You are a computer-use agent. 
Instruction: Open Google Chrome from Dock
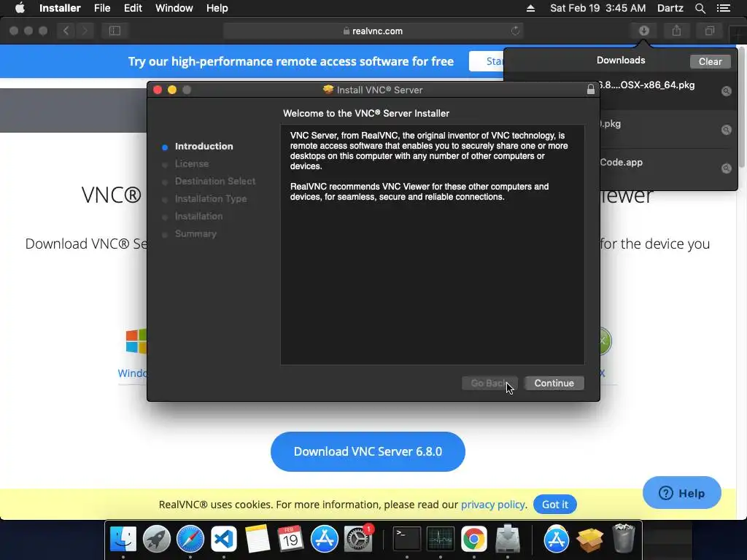(473, 539)
